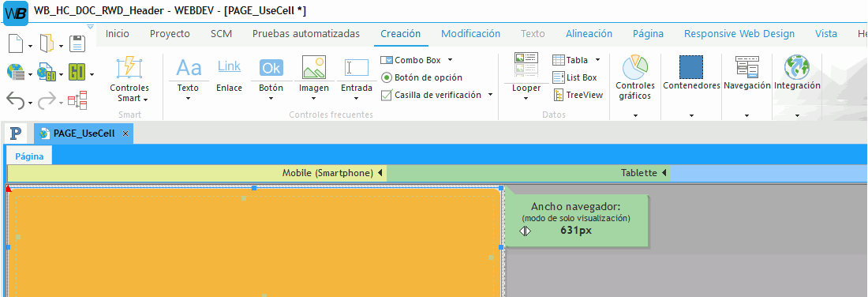868x297 pixels.
Task: Insert an Imagen control
Action: 314,68
